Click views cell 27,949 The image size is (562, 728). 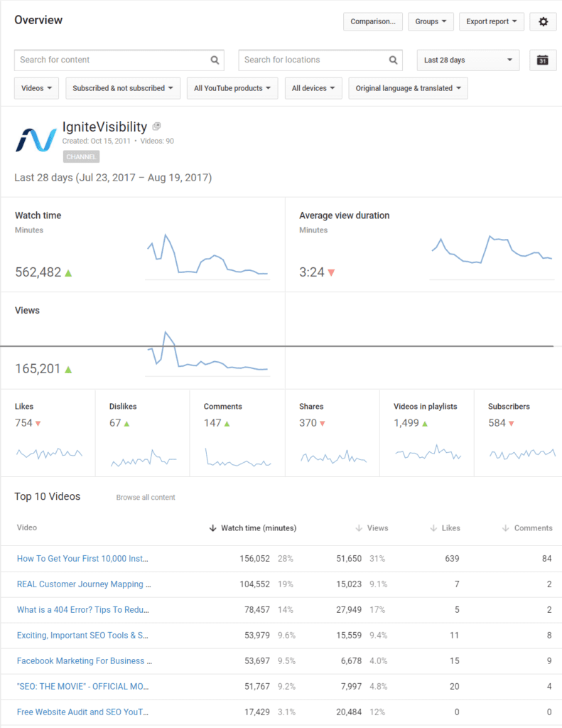point(349,609)
